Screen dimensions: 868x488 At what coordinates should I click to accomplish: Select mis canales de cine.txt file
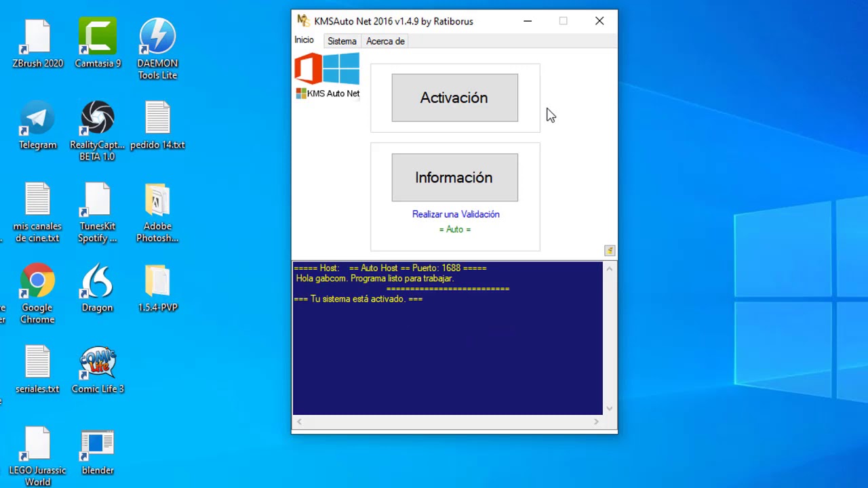[x=37, y=212]
